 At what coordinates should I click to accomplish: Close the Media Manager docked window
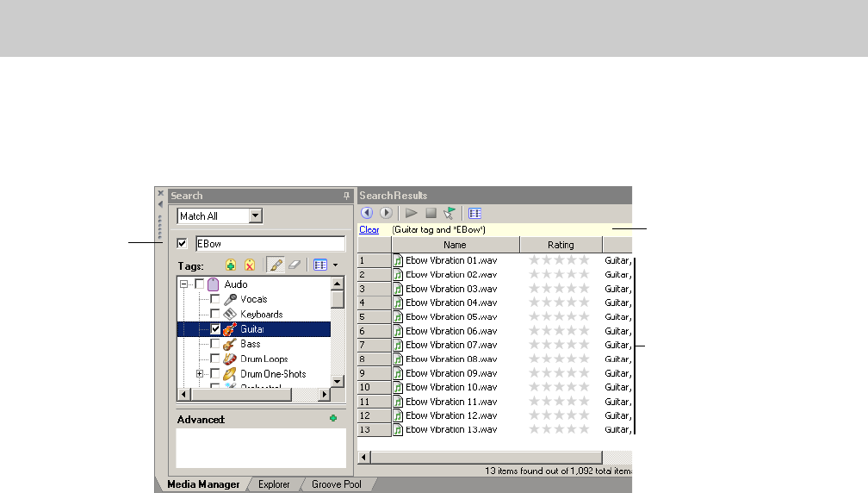pos(160,193)
